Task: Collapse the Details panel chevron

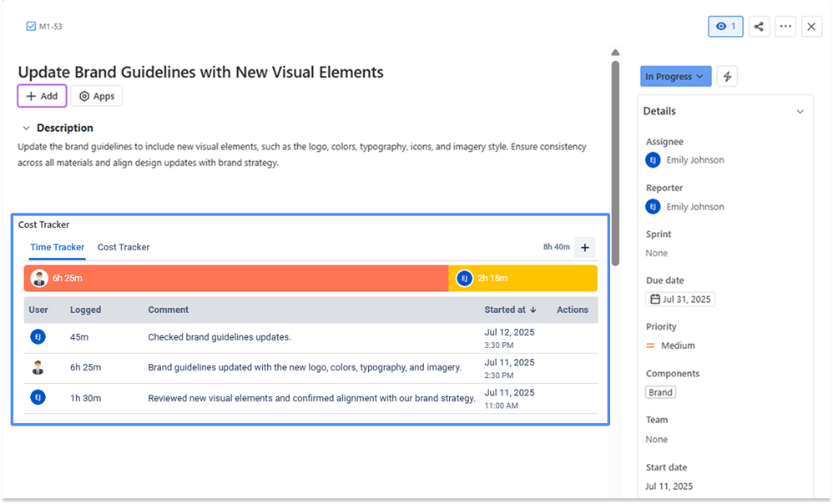Action: (800, 112)
